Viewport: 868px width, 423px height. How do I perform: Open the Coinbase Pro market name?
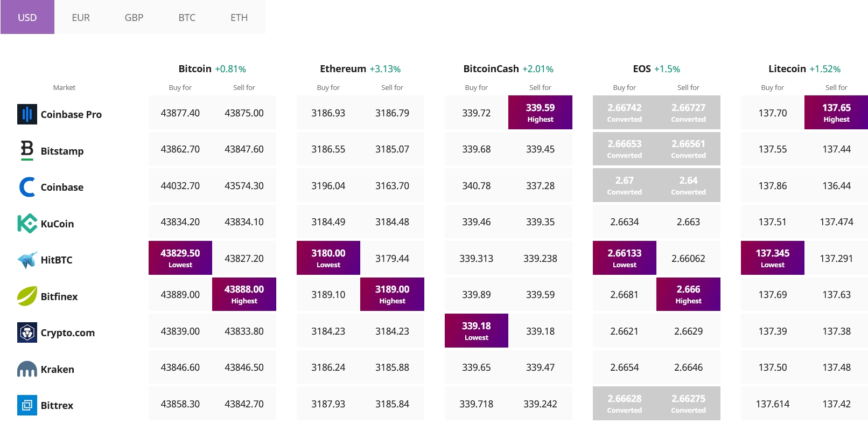point(71,114)
